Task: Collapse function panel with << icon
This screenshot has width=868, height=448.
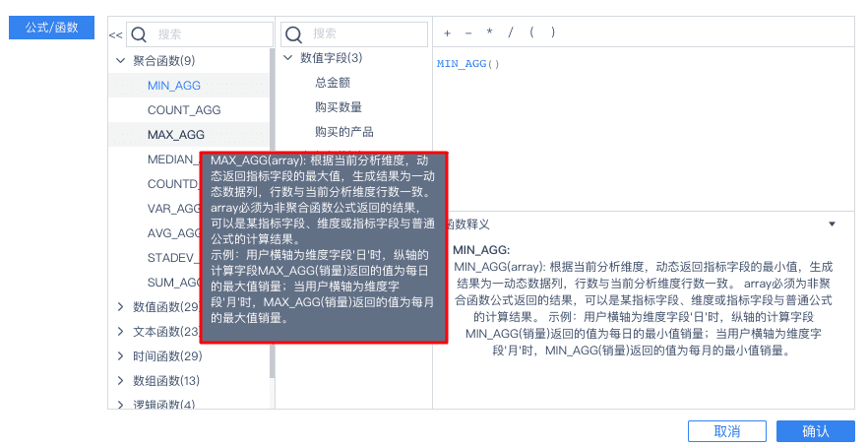Action: click(115, 34)
